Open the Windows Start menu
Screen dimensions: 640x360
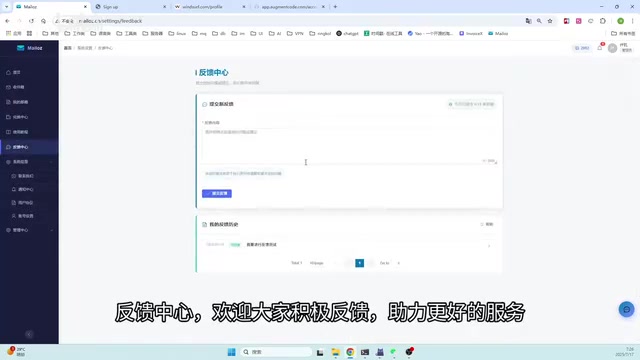(x=231, y=352)
